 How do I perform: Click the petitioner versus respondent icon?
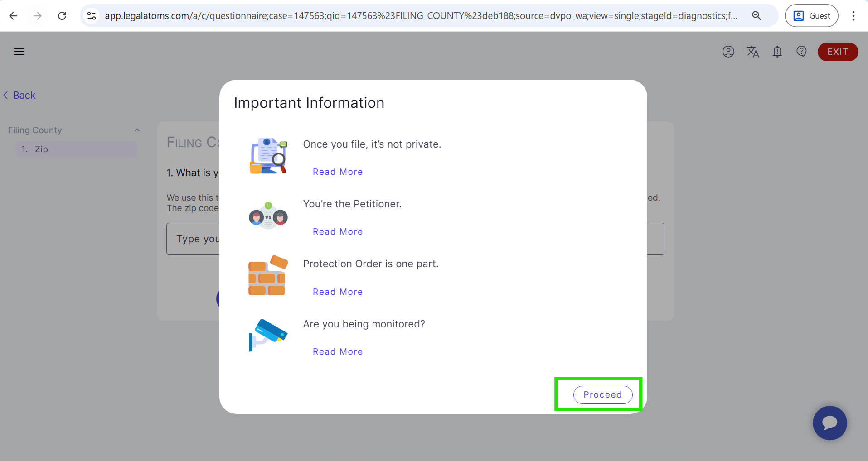tap(268, 216)
